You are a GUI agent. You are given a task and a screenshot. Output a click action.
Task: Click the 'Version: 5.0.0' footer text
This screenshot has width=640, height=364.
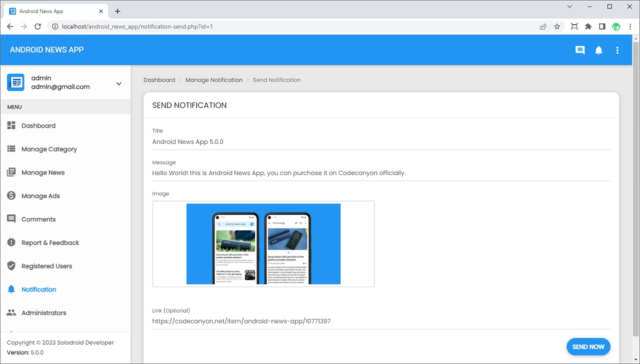click(x=25, y=352)
